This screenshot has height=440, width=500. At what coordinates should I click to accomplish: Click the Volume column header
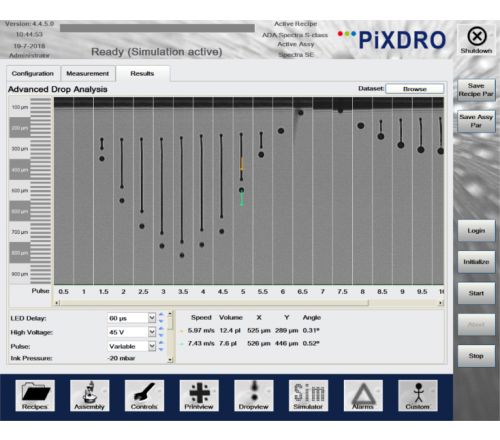tap(231, 317)
